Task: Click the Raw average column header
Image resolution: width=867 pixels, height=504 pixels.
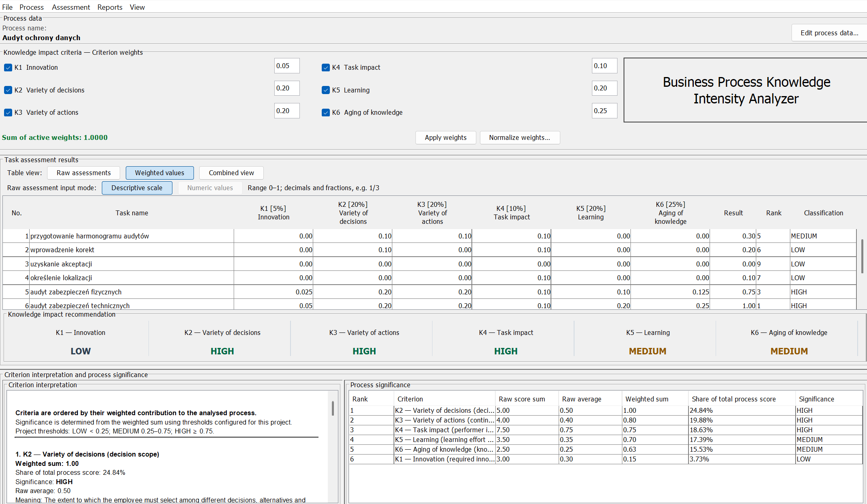Action: pyautogui.click(x=590, y=399)
